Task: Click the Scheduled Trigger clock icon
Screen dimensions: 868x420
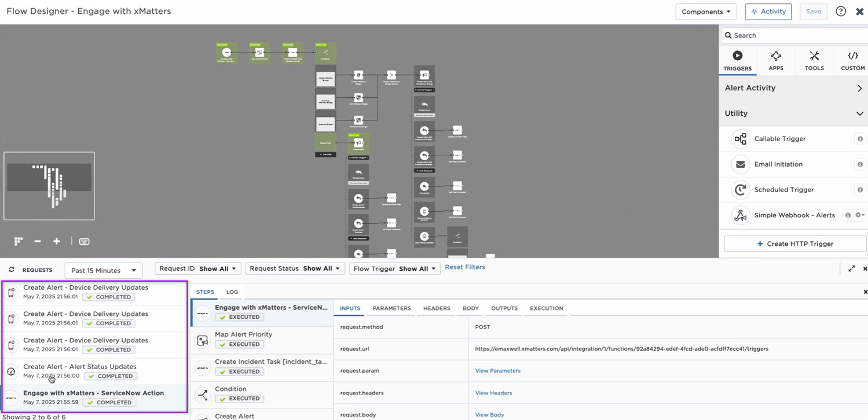Action: (x=740, y=190)
